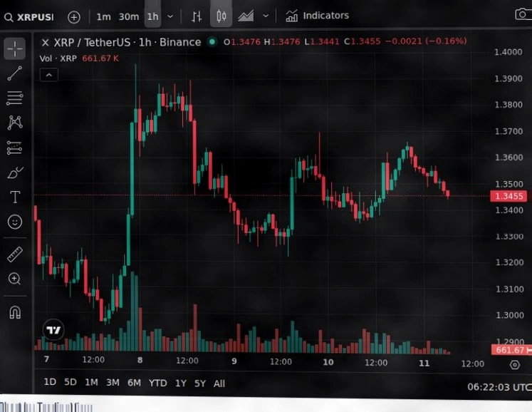The image size is (532, 412).
Task: Select the zoom in tool
Action: pos(14,279)
